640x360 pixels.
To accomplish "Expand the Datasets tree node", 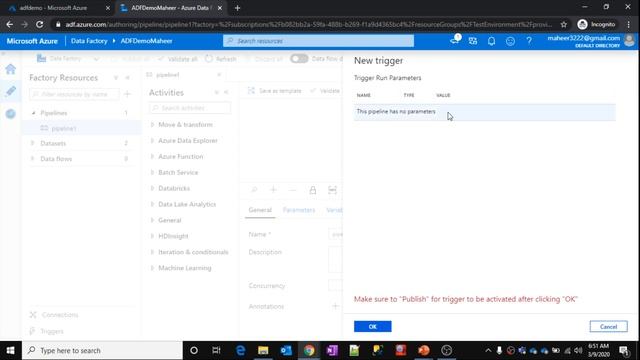I will [33, 143].
